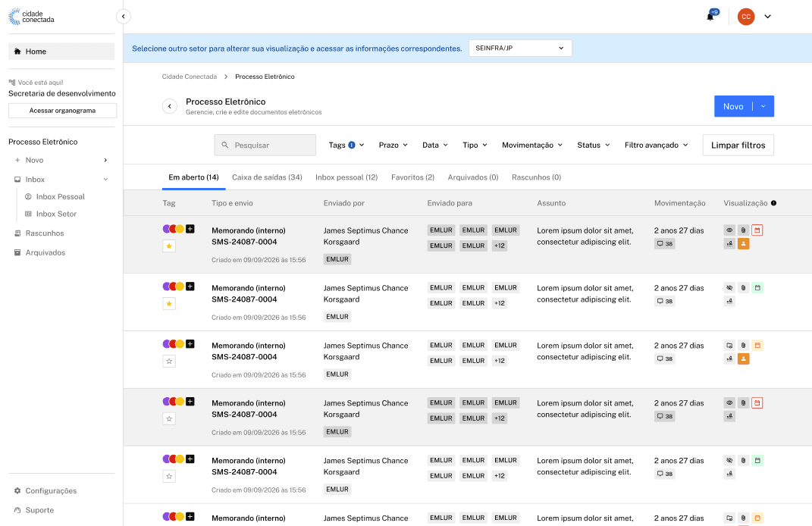
Task: Add a tag with first row's plus icon
Action: pyautogui.click(x=190, y=229)
